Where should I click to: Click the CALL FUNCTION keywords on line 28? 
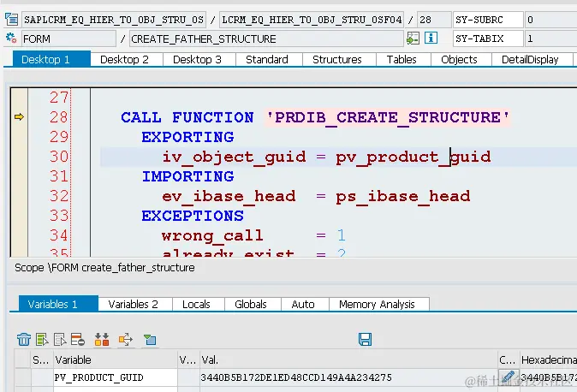(187, 117)
